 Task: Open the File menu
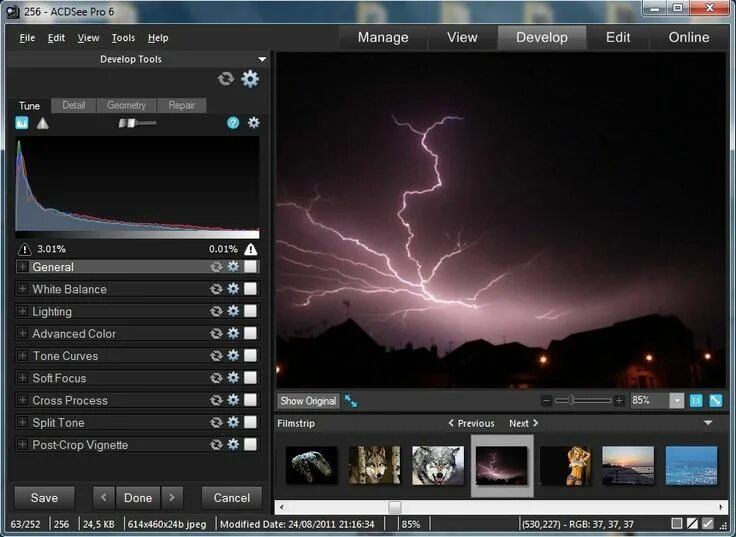[27, 38]
